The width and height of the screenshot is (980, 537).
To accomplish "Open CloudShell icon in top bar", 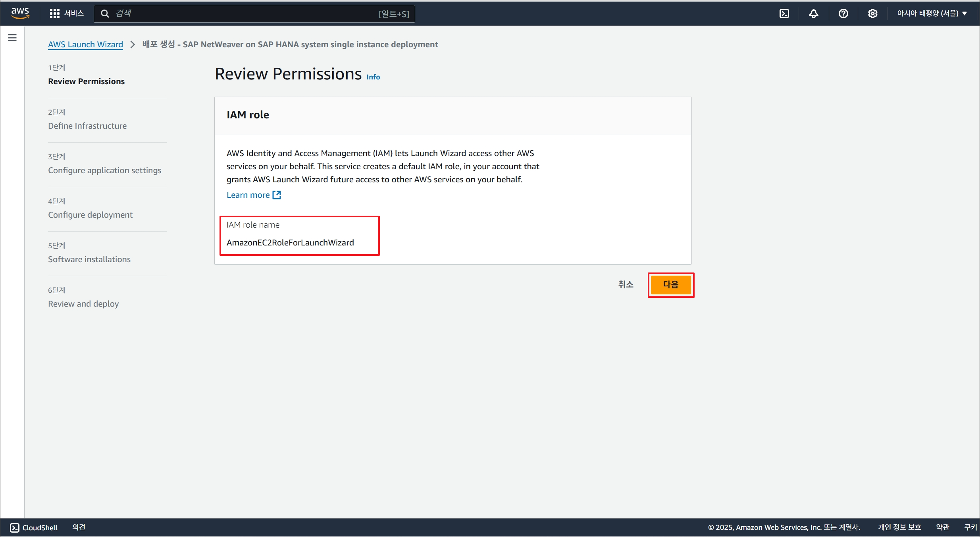I will [x=784, y=14].
